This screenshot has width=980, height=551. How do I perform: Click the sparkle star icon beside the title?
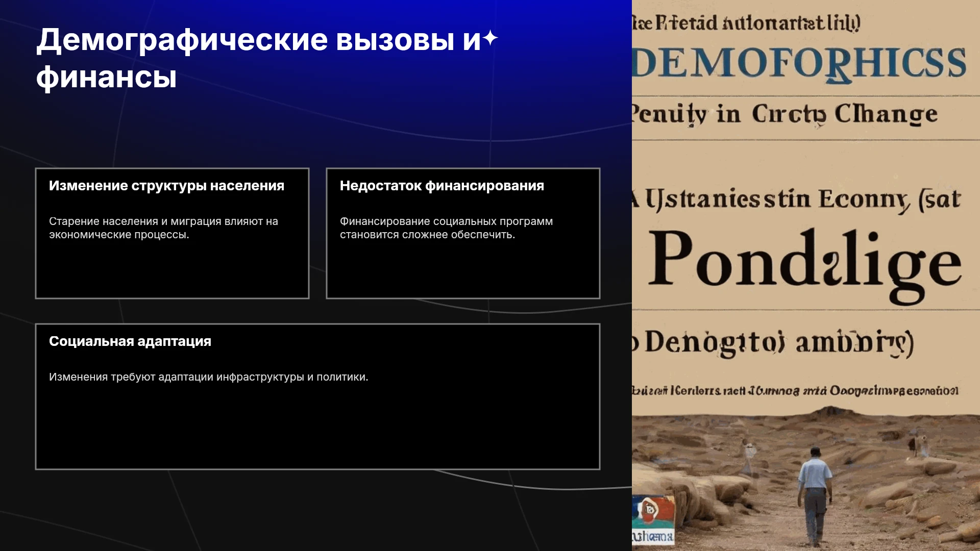(x=490, y=38)
